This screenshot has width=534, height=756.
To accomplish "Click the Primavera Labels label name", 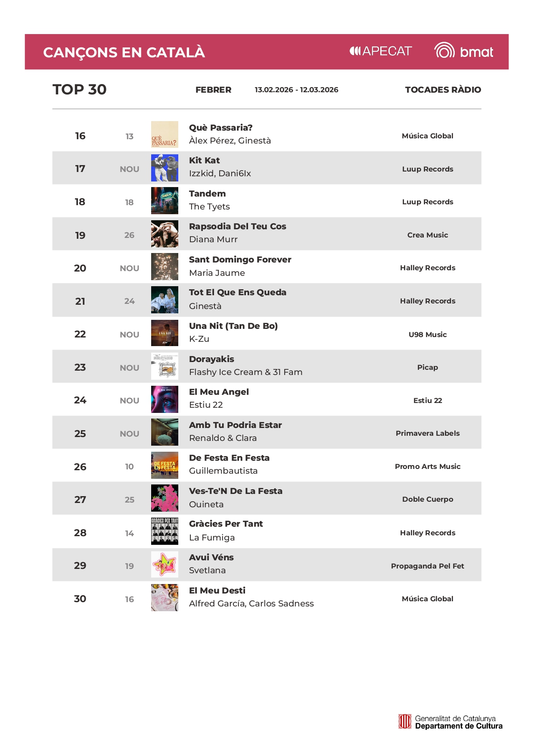I will pos(427,433).
